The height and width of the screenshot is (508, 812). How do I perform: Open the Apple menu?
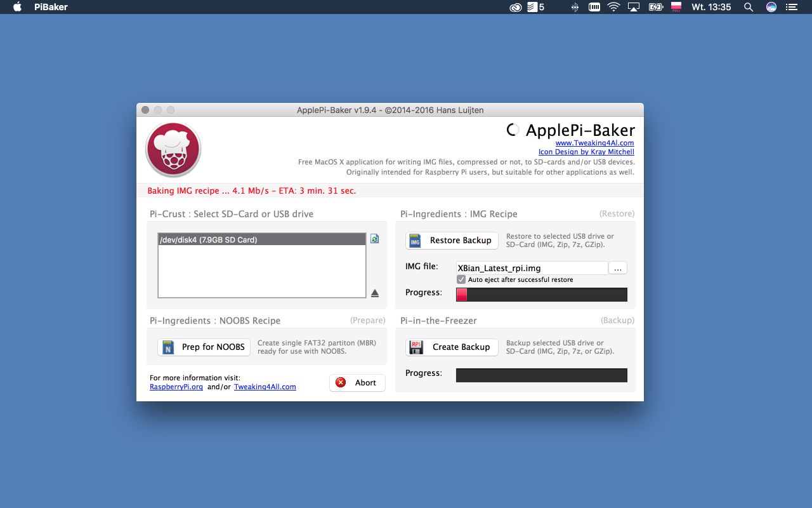pyautogui.click(x=17, y=7)
